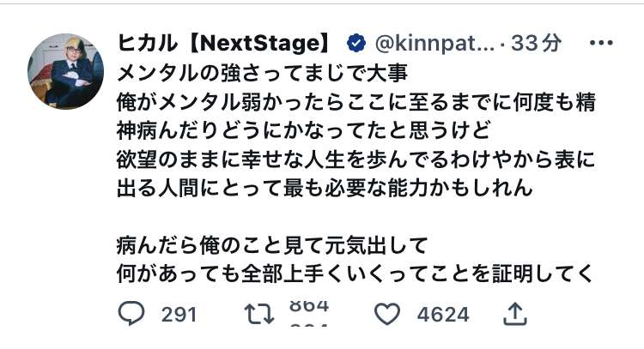Click the reply speech bubble icon
Viewport: 644px width, 349px height.
[x=130, y=315]
